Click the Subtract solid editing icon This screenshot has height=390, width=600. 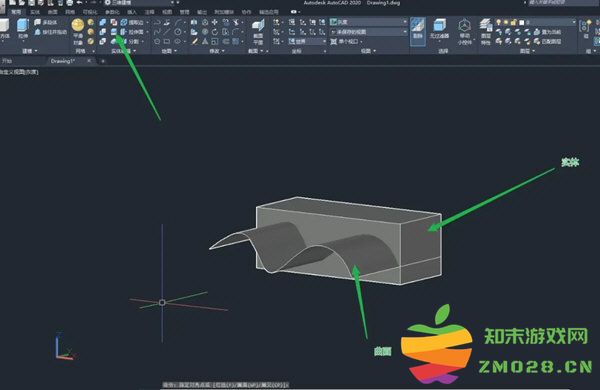point(103,32)
